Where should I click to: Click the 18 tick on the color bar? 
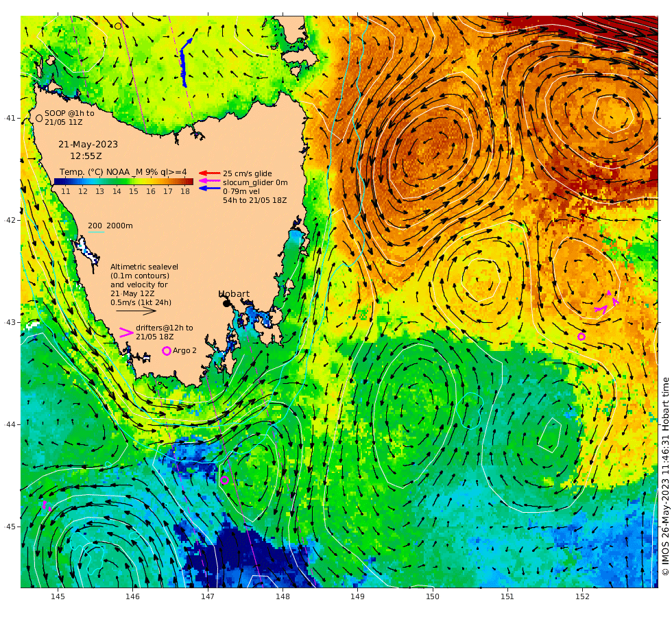tap(184, 191)
